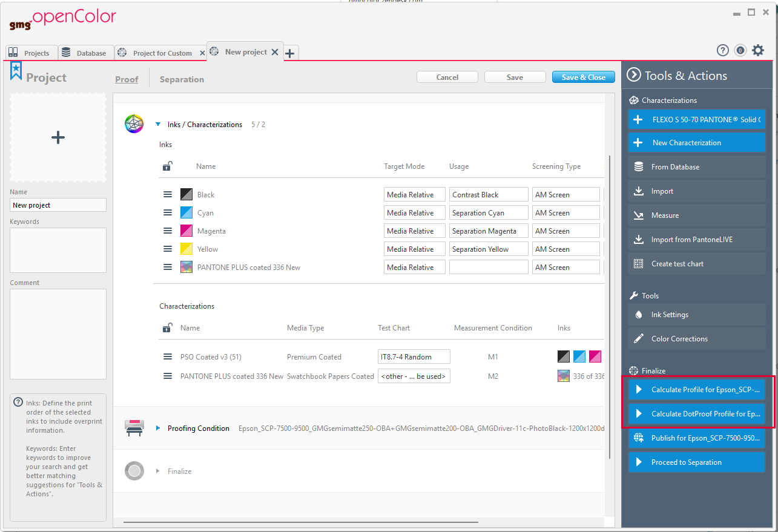This screenshot has height=532, width=778.
Task: Click the Inks/Characterizations color wheel icon
Action: (x=134, y=123)
